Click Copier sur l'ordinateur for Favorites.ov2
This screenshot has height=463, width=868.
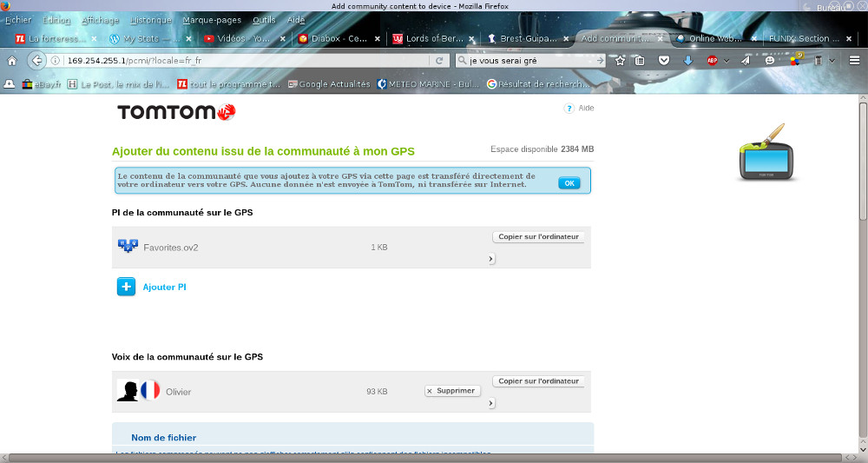pos(538,237)
